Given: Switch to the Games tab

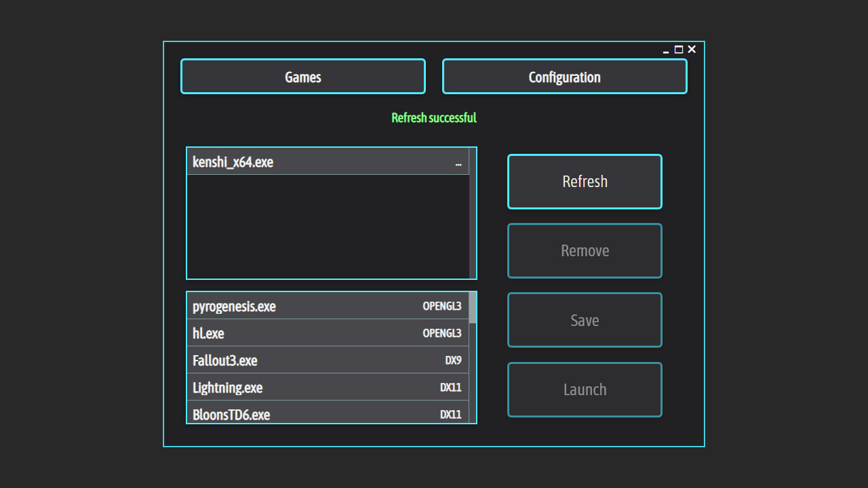Looking at the screenshot, I should click(x=302, y=77).
